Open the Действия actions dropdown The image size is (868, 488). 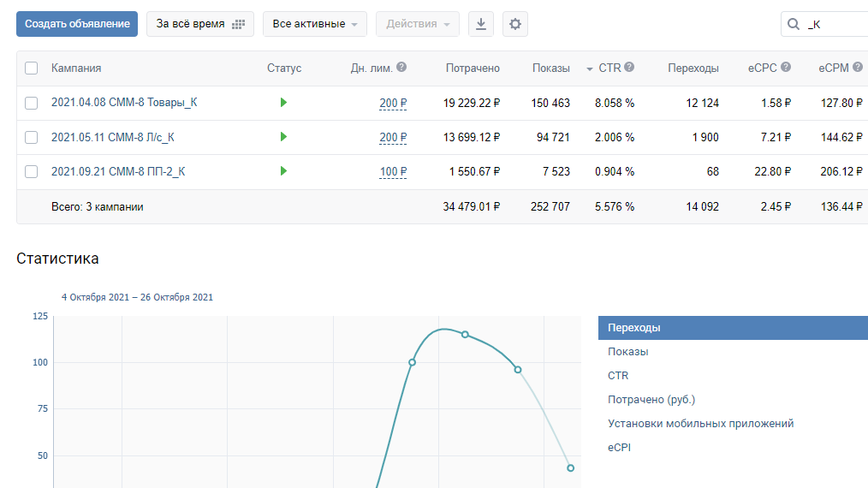pos(417,24)
